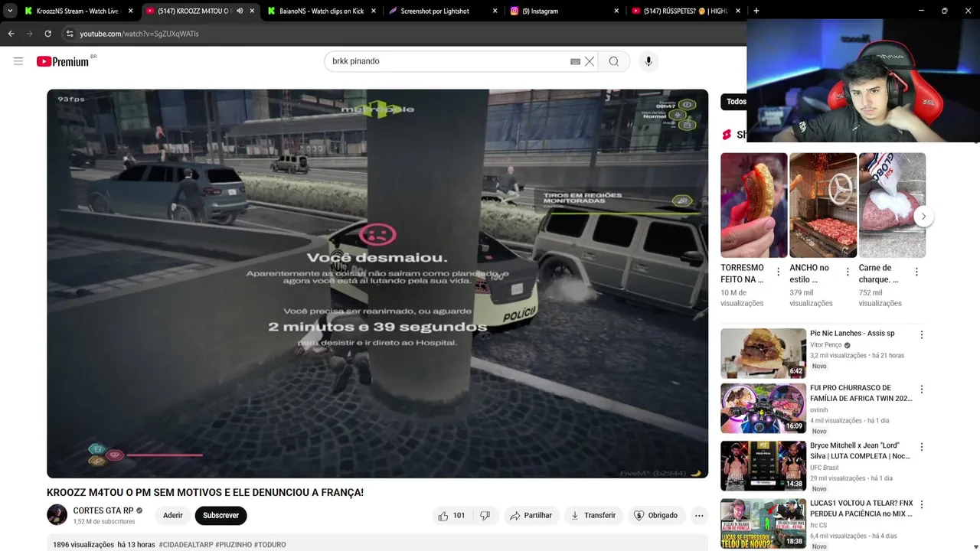Open Pic Nic Lanches - Assis sp title
This screenshot has height=551, width=980.
click(852, 334)
